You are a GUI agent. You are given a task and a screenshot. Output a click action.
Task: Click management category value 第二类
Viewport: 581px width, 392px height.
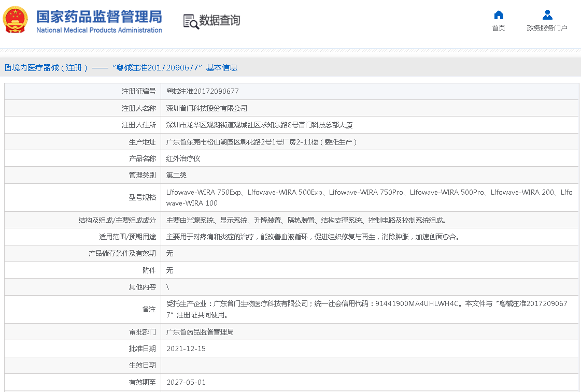tap(176, 175)
